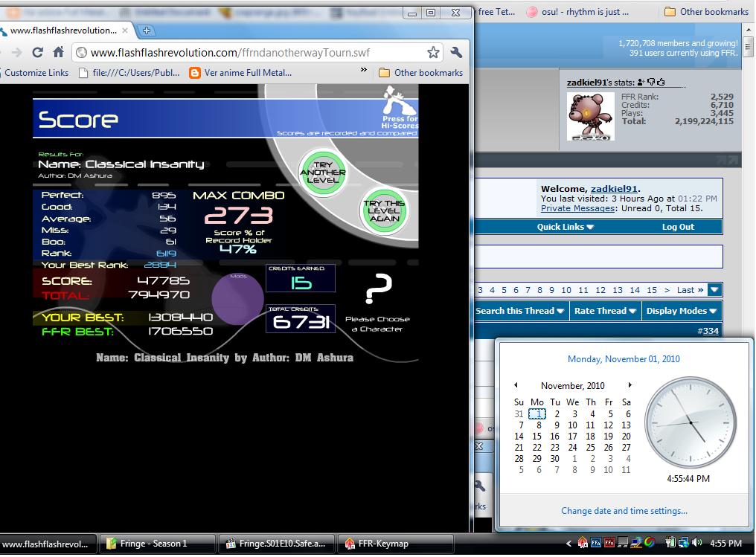Click Try This Level Again button
Image resolution: width=756 pixels, height=557 pixels.
(384, 210)
